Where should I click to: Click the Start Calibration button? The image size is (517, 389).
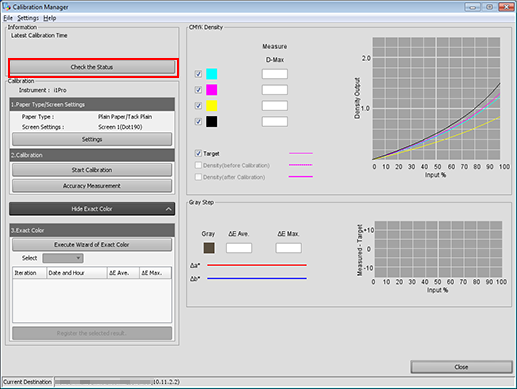point(92,170)
